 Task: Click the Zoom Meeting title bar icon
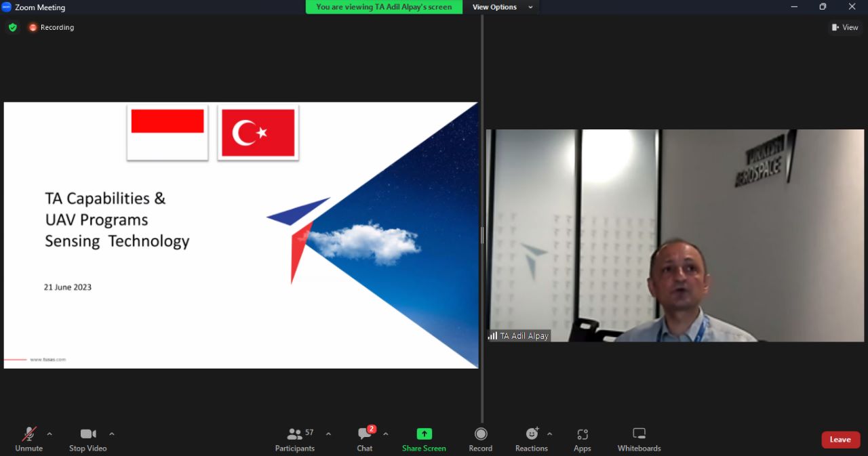pos(7,7)
